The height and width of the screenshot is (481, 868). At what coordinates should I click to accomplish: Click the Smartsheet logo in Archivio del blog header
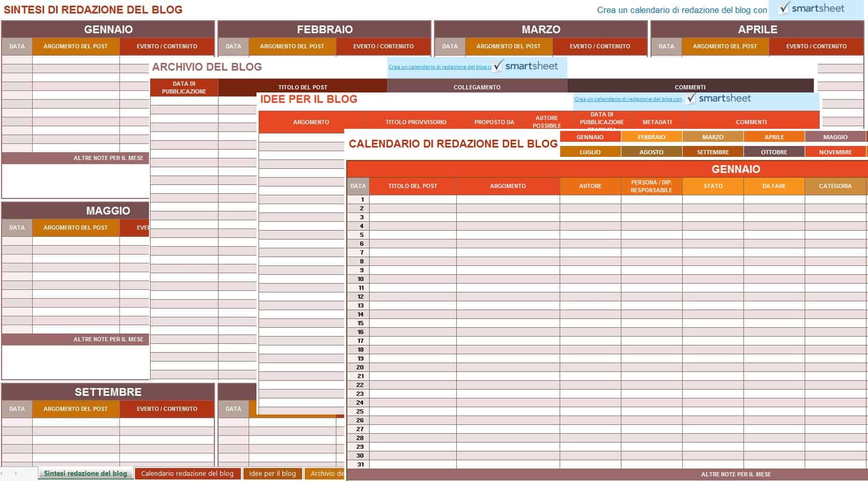tap(526, 66)
